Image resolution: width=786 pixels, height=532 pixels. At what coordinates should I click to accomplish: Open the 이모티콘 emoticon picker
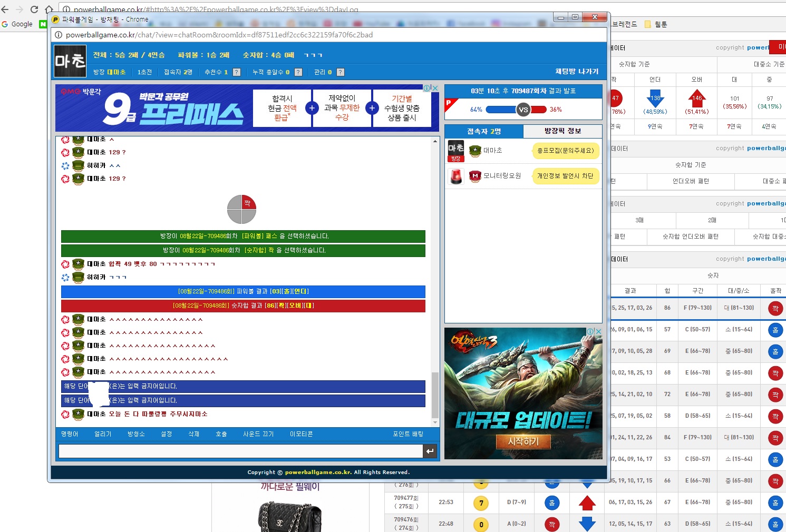(x=301, y=434)
